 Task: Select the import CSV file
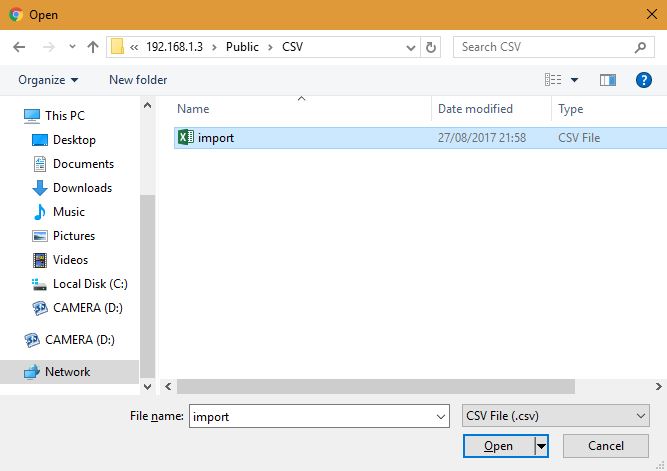pos(215,138)
